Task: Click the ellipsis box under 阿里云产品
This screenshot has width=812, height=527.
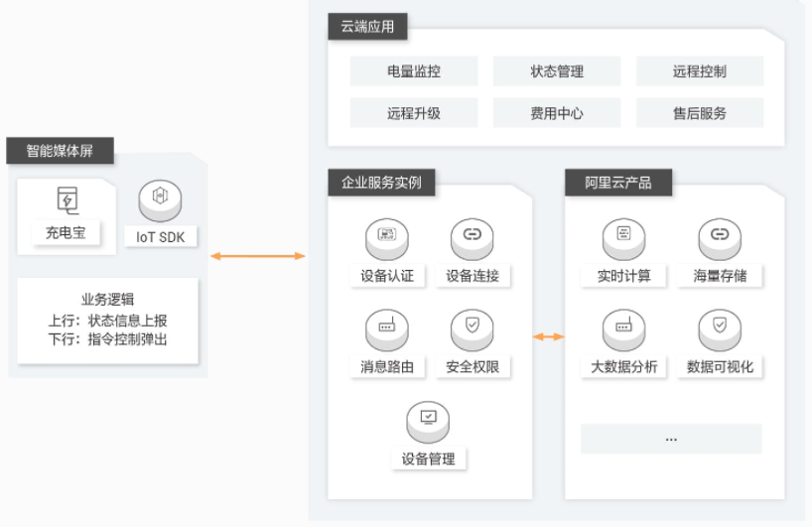Action: [671, 439]
